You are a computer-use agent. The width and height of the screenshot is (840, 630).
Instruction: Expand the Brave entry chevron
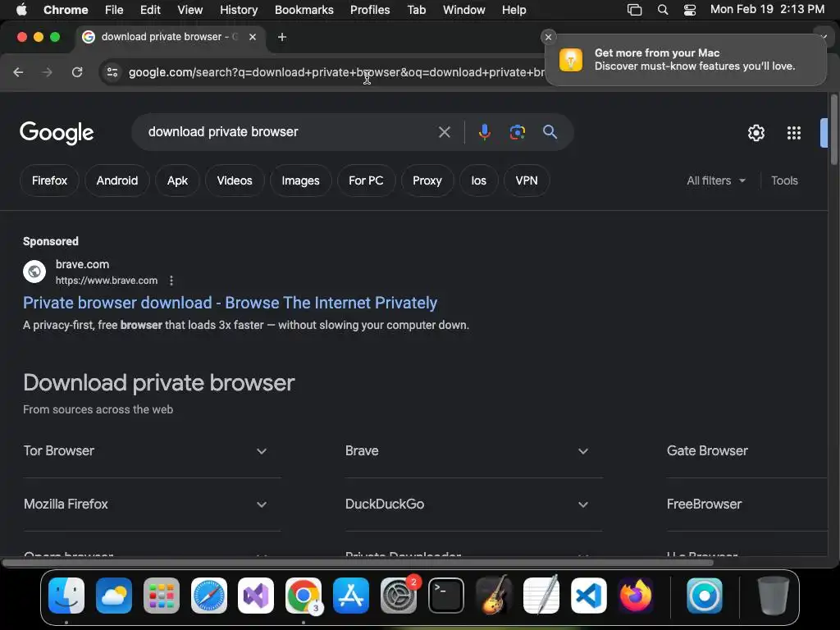tap(583, 451)
